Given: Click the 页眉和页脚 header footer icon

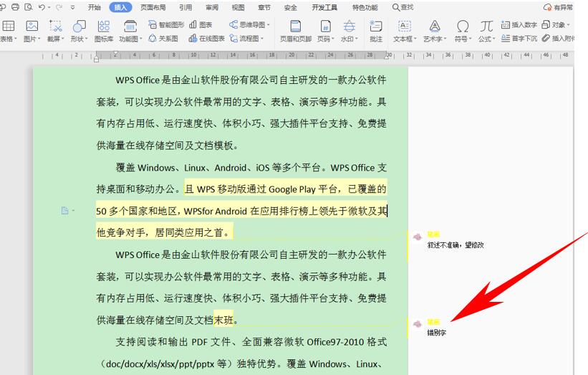Looking at the screenshot, I should tap(296, 26).
